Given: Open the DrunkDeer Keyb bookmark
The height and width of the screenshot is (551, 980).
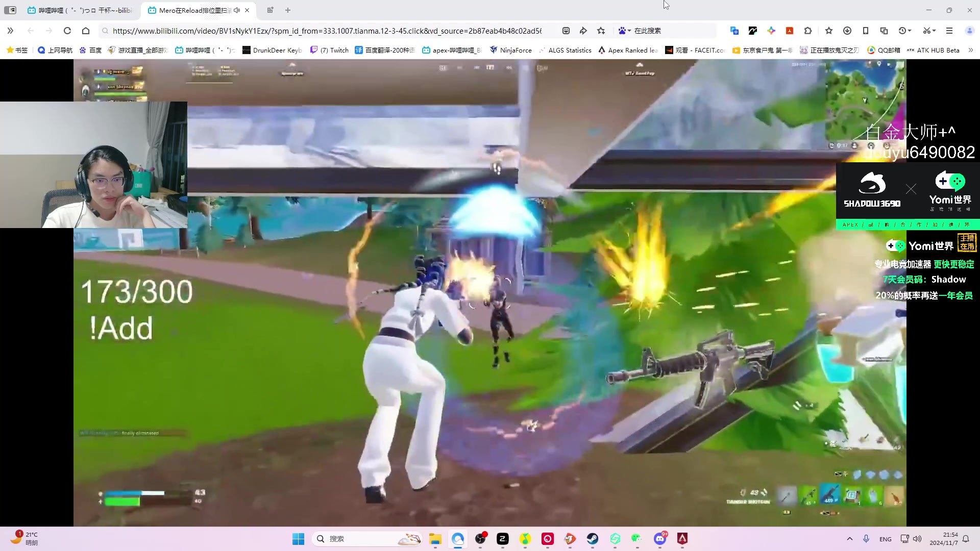Looking at the screenshot, I should [x=272, y=50].
